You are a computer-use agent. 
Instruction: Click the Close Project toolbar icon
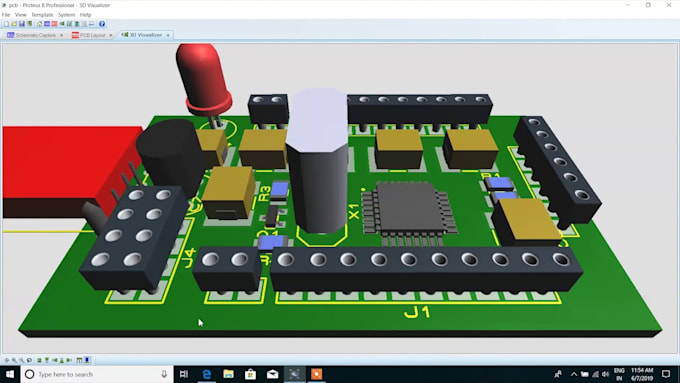[29, 24]
